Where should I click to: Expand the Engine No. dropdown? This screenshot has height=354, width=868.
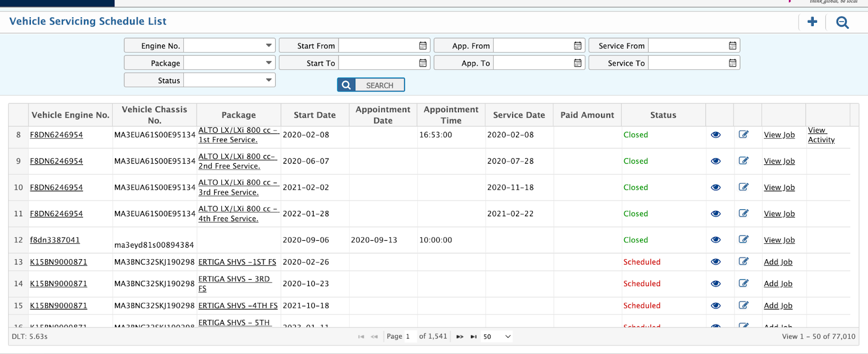[269, 46]
